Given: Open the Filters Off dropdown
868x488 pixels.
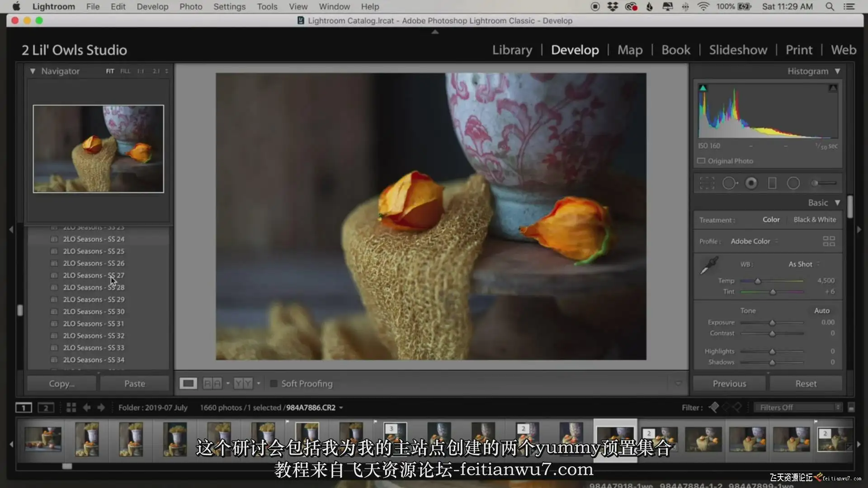Looking at the screenshot, I should tap(799, 408).
